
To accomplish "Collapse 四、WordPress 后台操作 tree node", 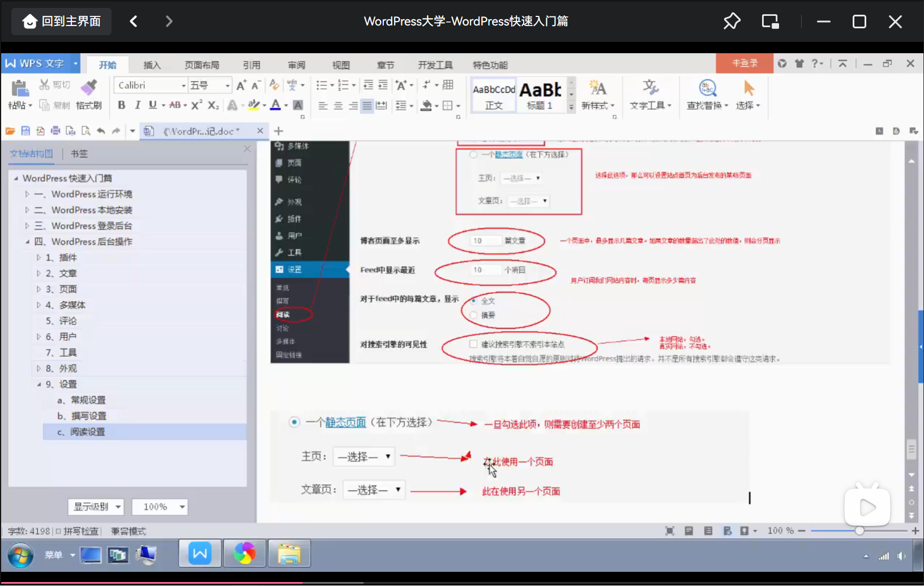I will pyautogui.click(x=27, y=242).
